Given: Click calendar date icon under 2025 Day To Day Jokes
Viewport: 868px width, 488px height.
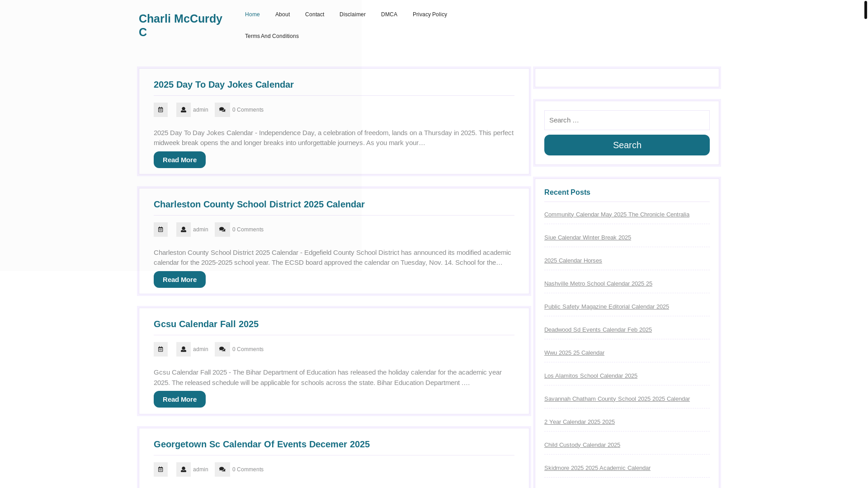Looking at the screenshot, I should (160, 110).
